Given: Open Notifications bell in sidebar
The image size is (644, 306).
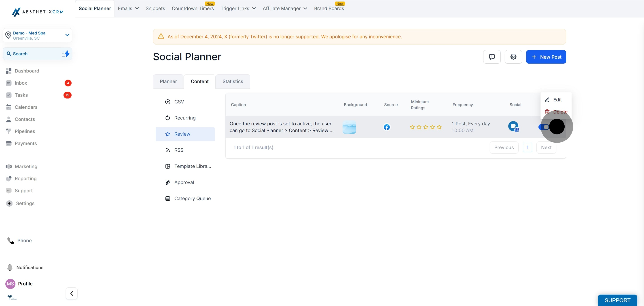Looking at the screenshot, I should 10,267.
